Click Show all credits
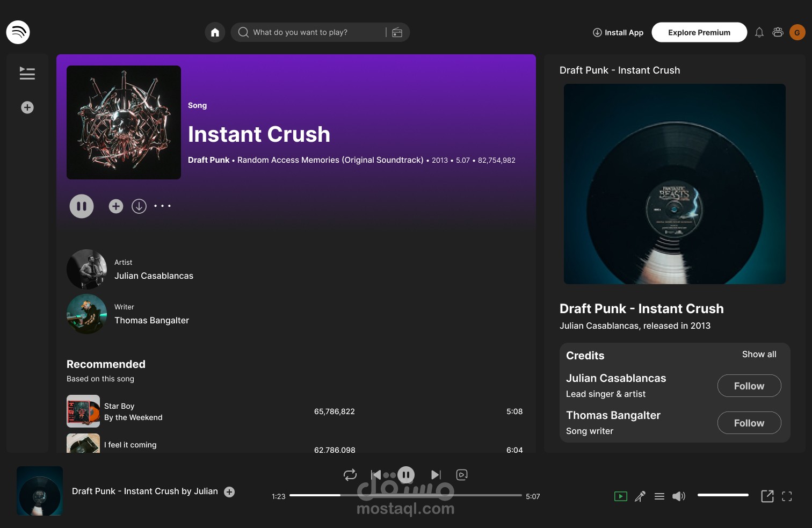 point(759,355)
